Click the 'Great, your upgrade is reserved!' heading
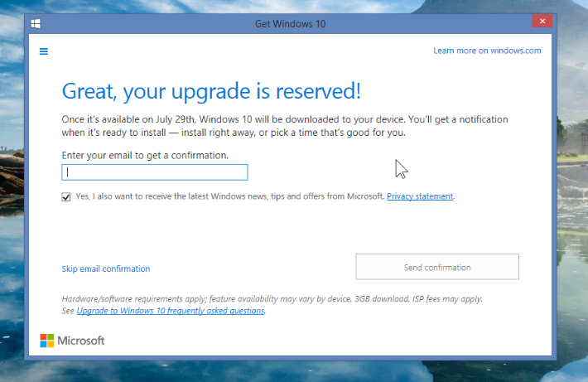The image size is (588, 382). [211, 91]
